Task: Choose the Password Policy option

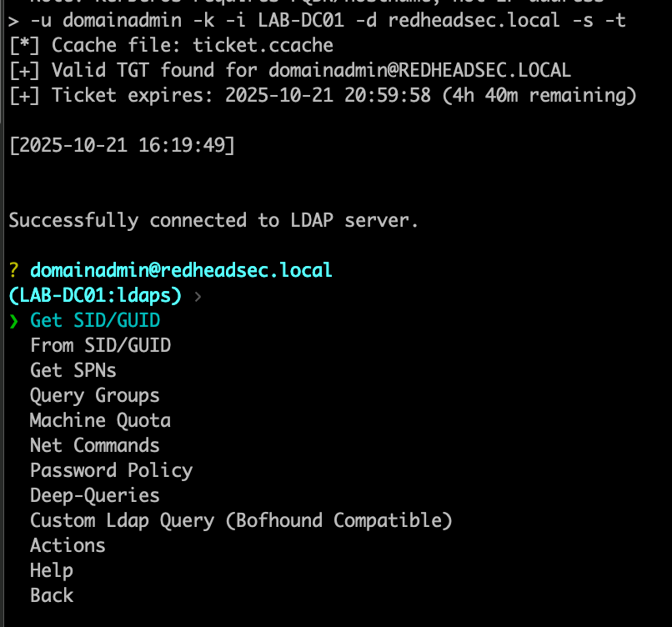Action: click(111, 470)
